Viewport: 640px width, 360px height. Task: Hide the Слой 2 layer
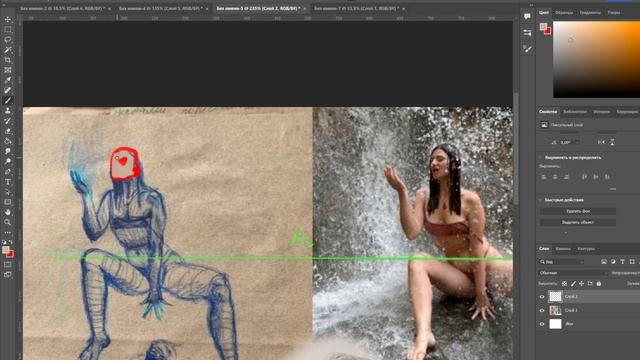(542, 297)
